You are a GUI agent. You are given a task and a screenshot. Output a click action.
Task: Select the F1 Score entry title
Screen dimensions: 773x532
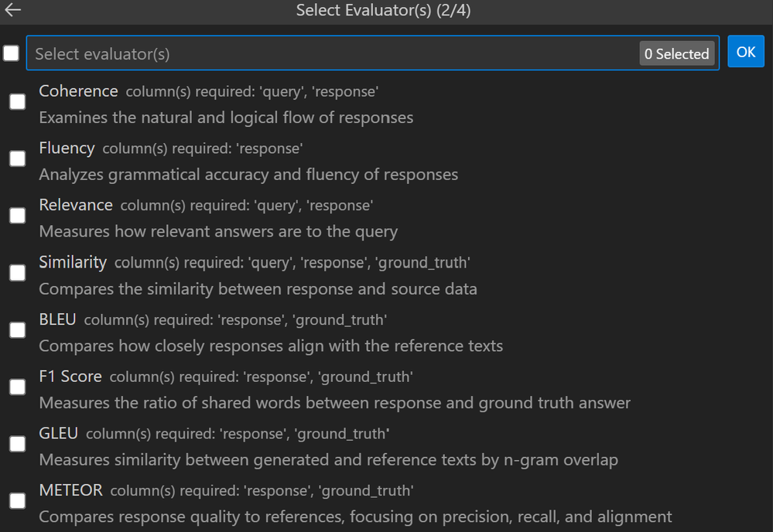pyautogui.click(x=70, y=377)
